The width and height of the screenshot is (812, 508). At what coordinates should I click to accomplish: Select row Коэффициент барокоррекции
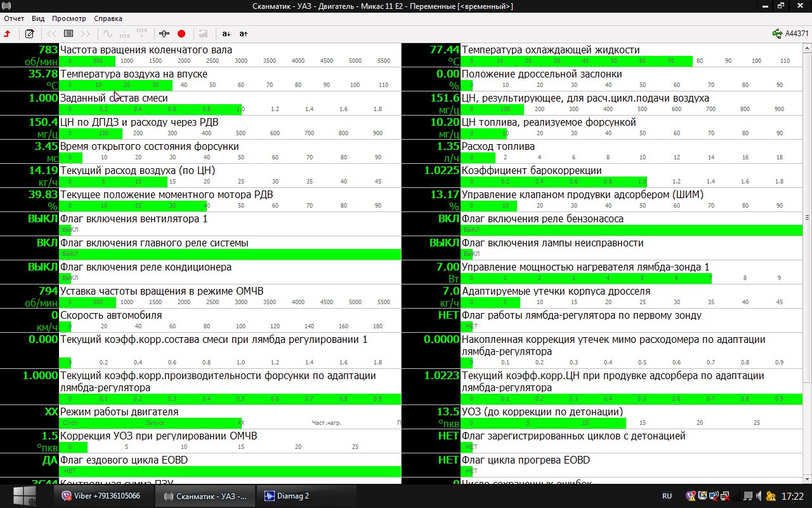pos(602,176)
